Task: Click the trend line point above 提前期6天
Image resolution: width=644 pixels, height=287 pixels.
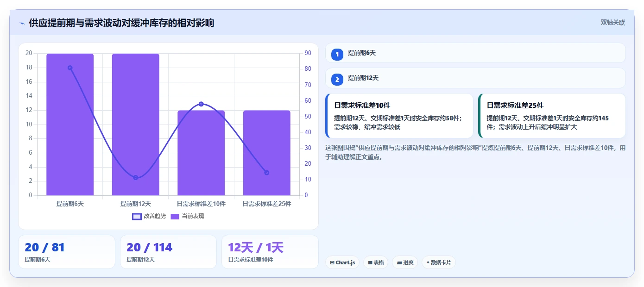Action: point(70,68)
